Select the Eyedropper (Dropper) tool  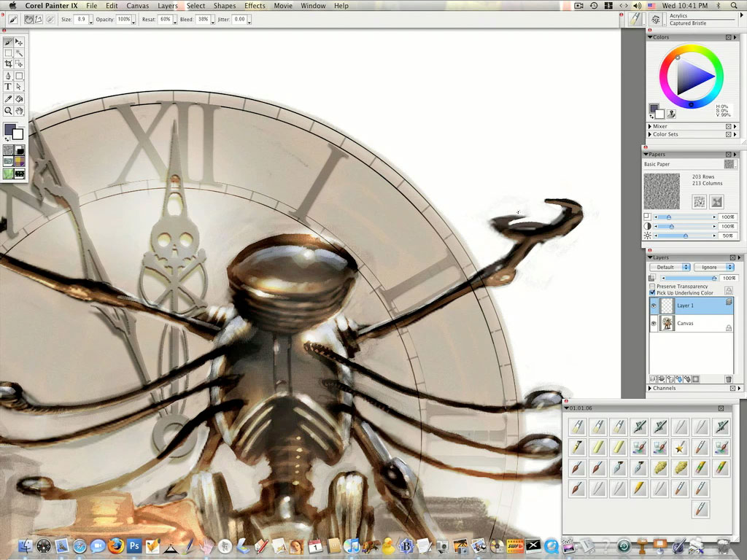click(x=8, y=98)
